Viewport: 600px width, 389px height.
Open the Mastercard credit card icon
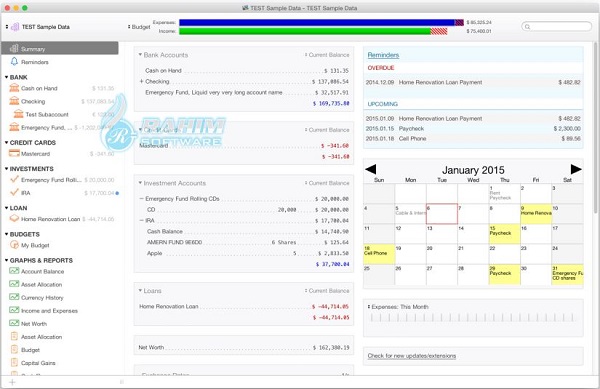(14, 153)
